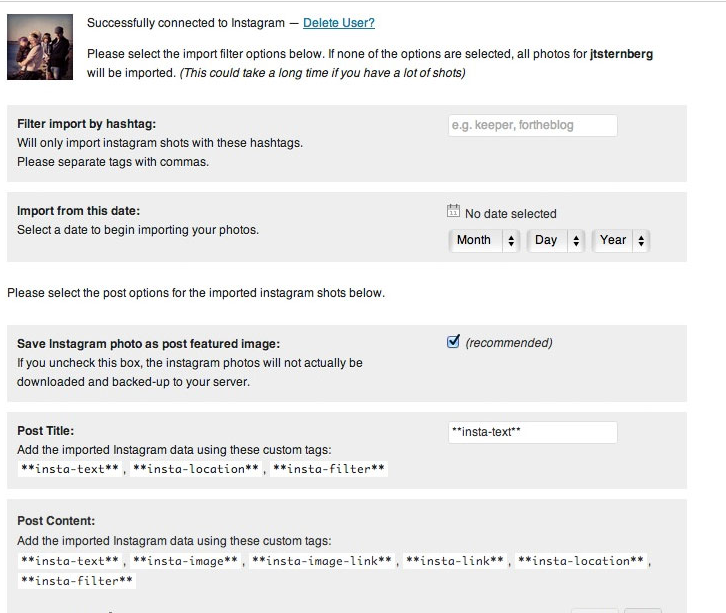Focus the hashtag filter input field

[532, 125]
